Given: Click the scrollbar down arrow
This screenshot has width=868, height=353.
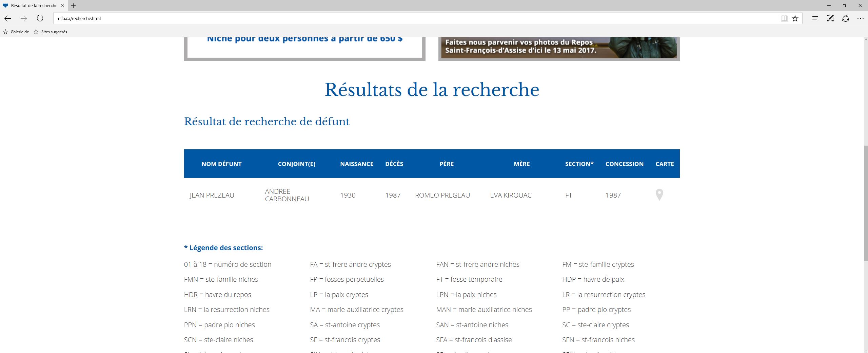Looking at the screenshot, I should pos(865,350).
